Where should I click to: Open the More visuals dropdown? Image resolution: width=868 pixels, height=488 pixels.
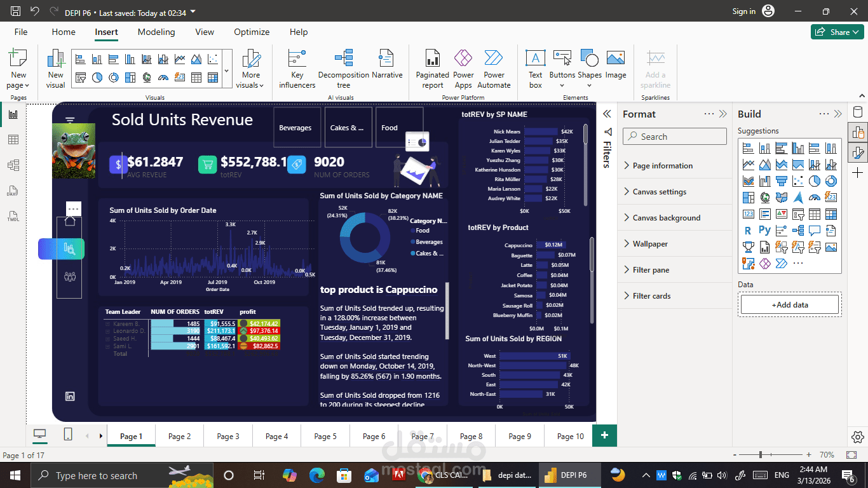click(x=251, y=69)
